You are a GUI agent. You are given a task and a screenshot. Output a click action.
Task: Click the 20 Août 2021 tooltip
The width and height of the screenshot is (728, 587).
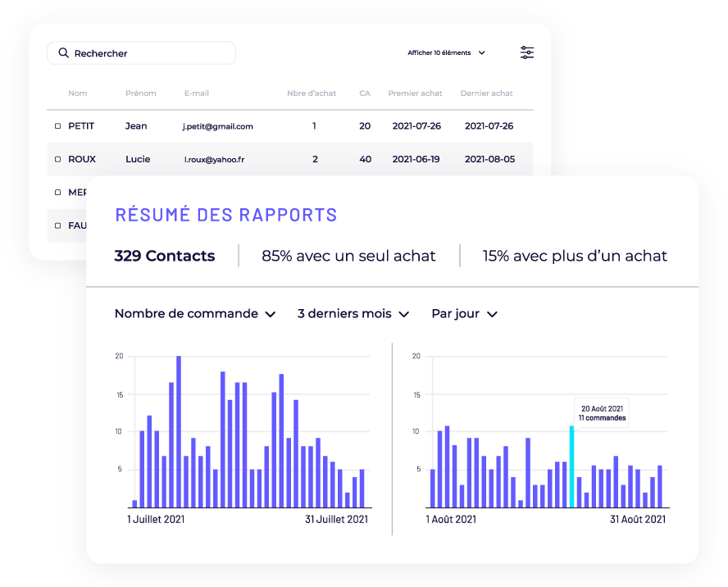tap(603, 413)
